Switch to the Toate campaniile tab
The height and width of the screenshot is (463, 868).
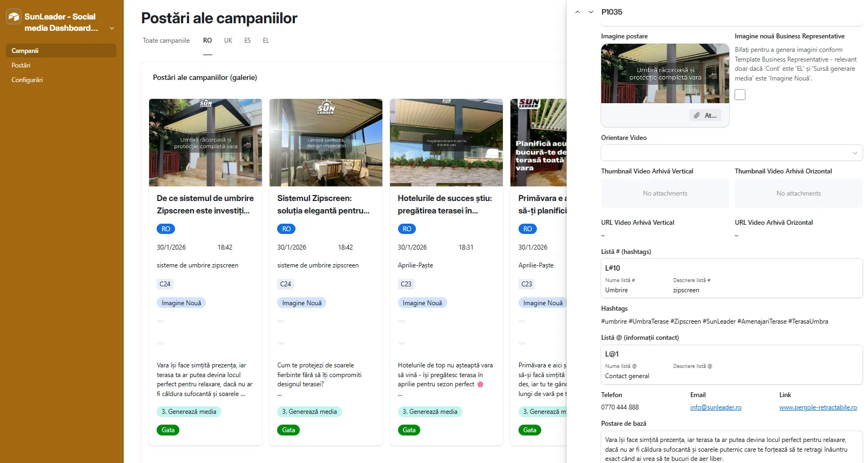[x=166, y=41]
